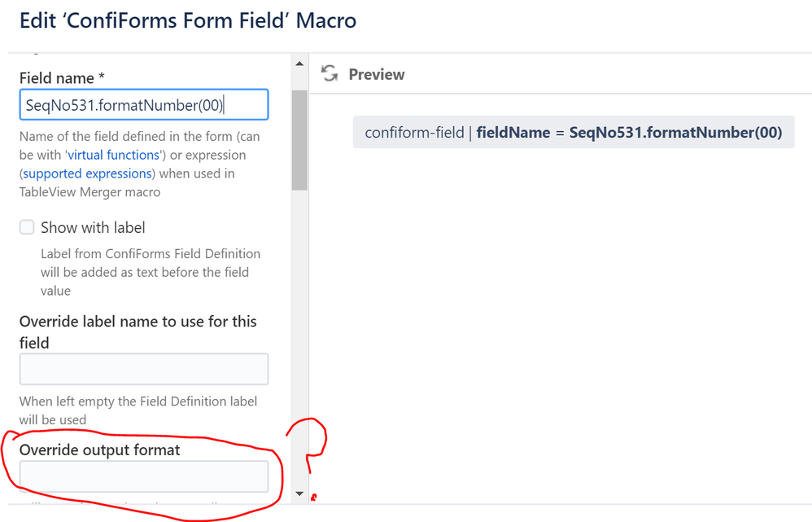Click inside Override label name field
This screenshot has width=812, height=522.
pos(143,369)
